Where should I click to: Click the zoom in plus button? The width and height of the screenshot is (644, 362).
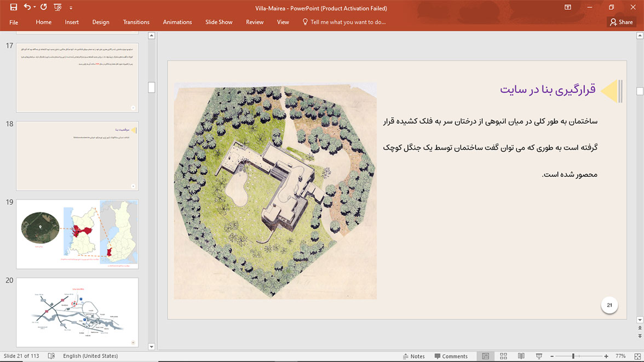(x=606, y=356)
